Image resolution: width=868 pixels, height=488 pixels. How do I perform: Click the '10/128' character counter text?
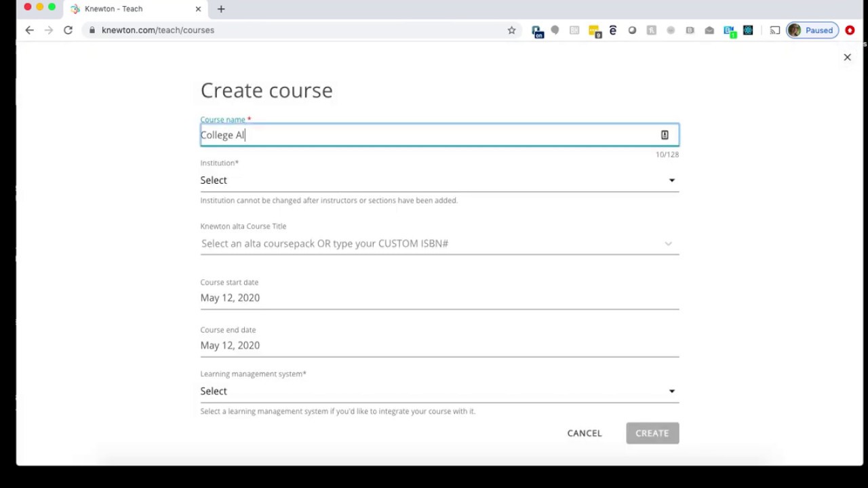667,155
